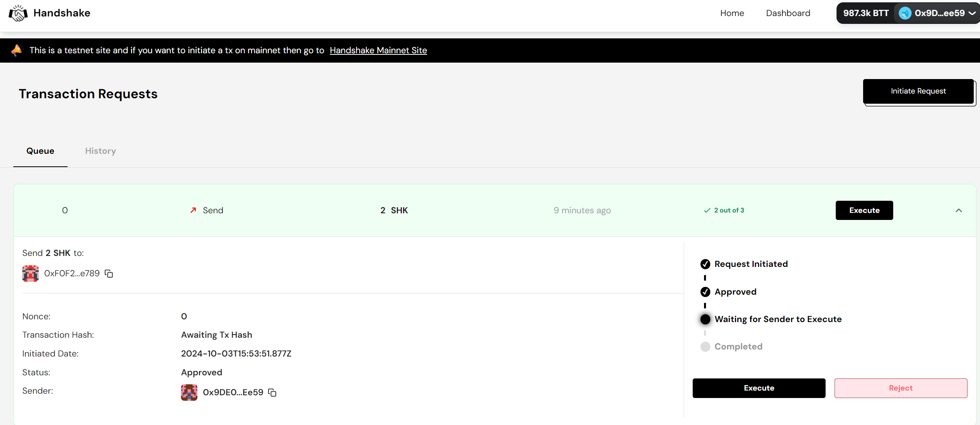Click the red Send arrow icon

tap(193, 211)
